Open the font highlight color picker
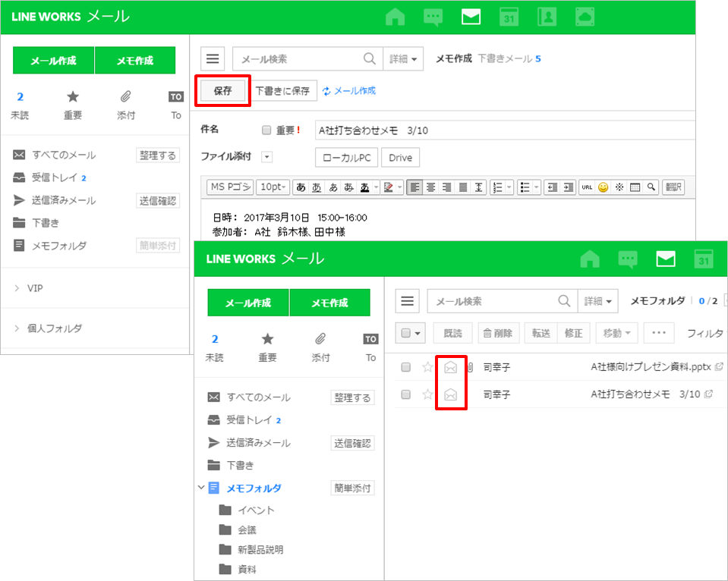 coord(390,187)
